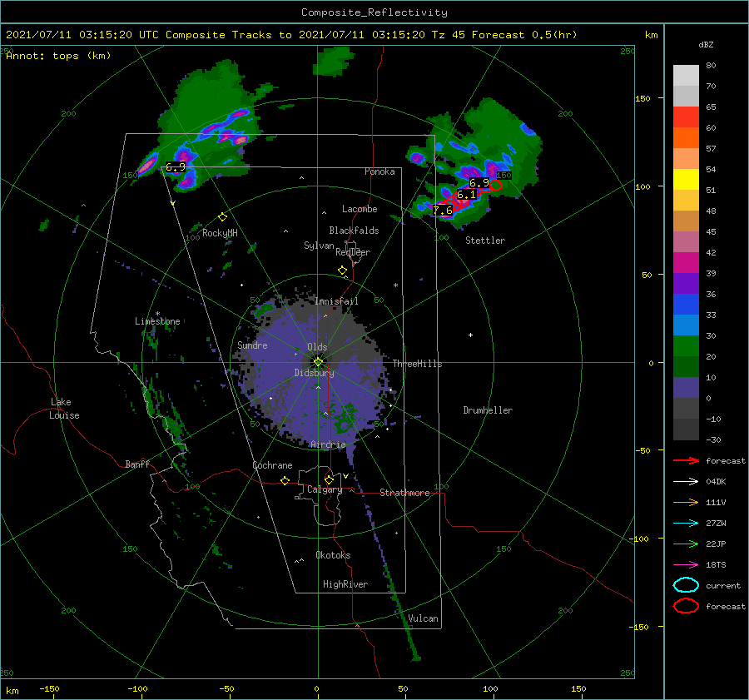Screen dimensions: 749x700
Task: Click the tan swatch between 48 and 45
Action: 686,221
